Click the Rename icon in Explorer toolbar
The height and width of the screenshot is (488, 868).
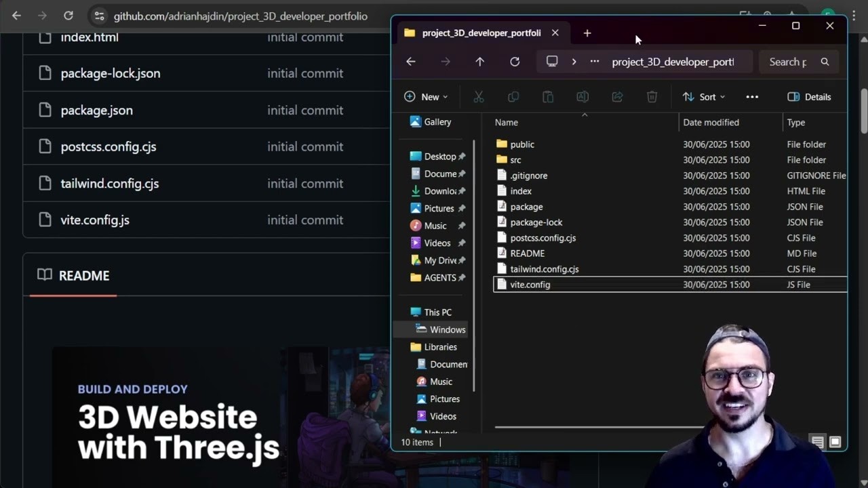[x=583, y=97]
